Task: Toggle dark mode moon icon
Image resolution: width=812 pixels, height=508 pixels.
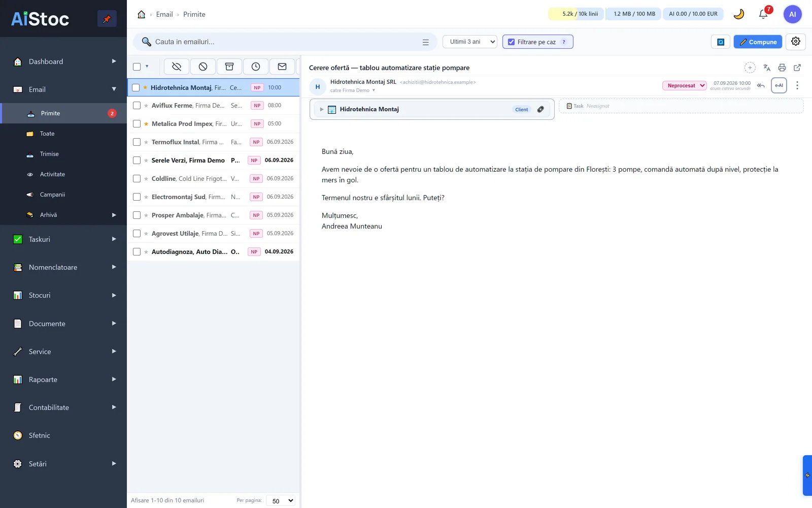Action: click(739, 14)
